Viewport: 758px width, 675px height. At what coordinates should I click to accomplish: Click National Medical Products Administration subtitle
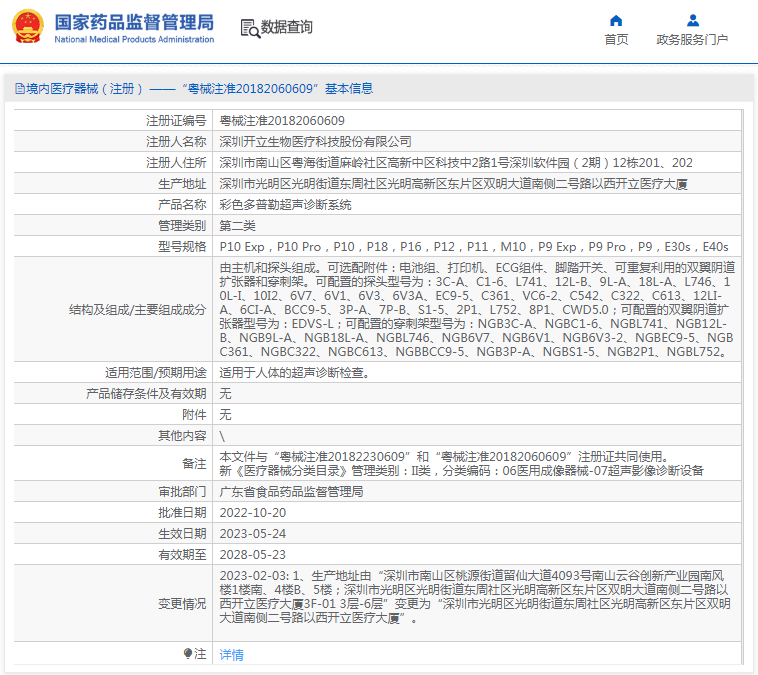coord(134,40)
